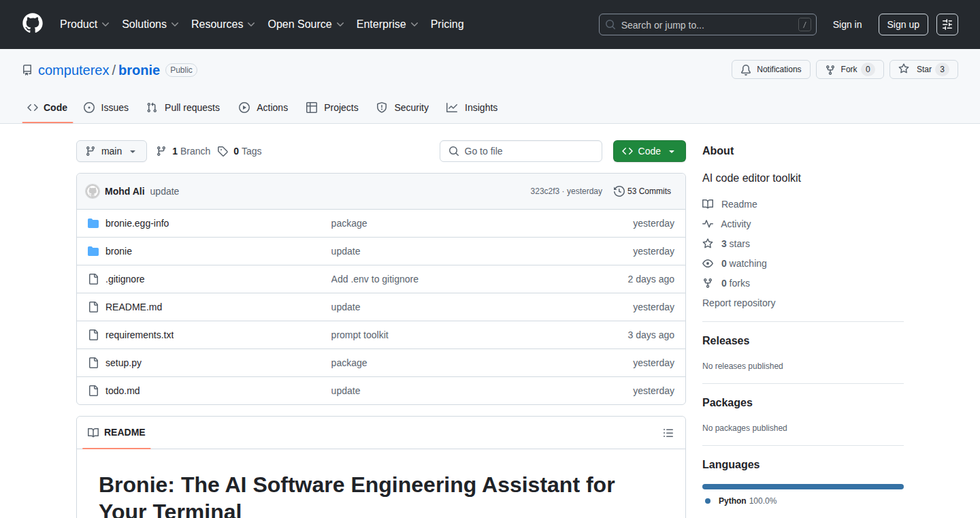Focus the Search or jump to field
This screenshot has height=518, width=980.
tap(708, 25)
